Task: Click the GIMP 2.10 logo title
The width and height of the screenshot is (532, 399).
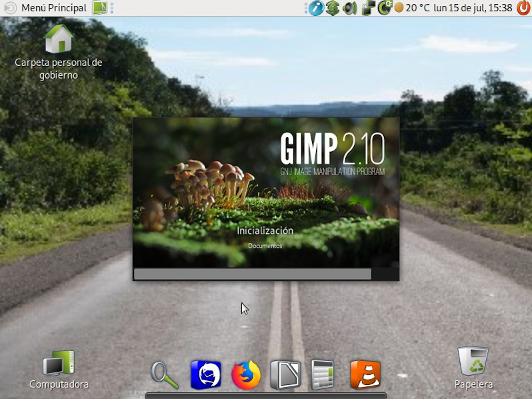Action: coord(333,149)
